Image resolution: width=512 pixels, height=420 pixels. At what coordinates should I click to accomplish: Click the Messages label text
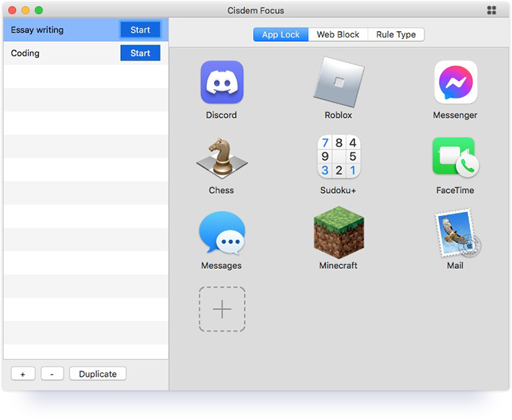(x=221, y=265)
